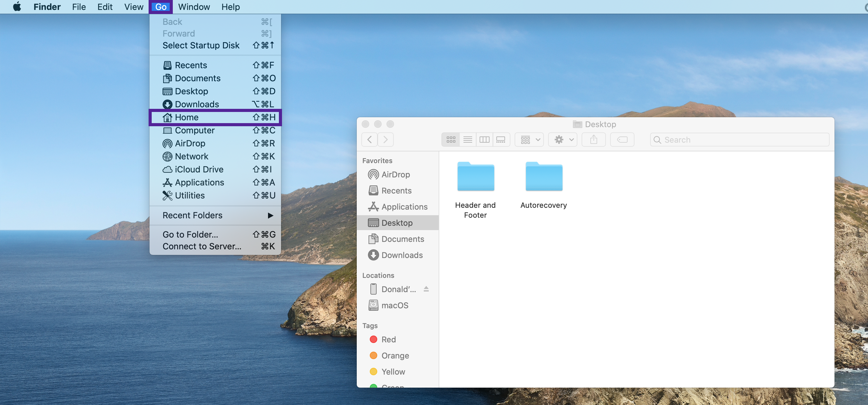Close the Go menu in menu bar
This screenshot has height=405, width=868.
[x=161, y=7]
